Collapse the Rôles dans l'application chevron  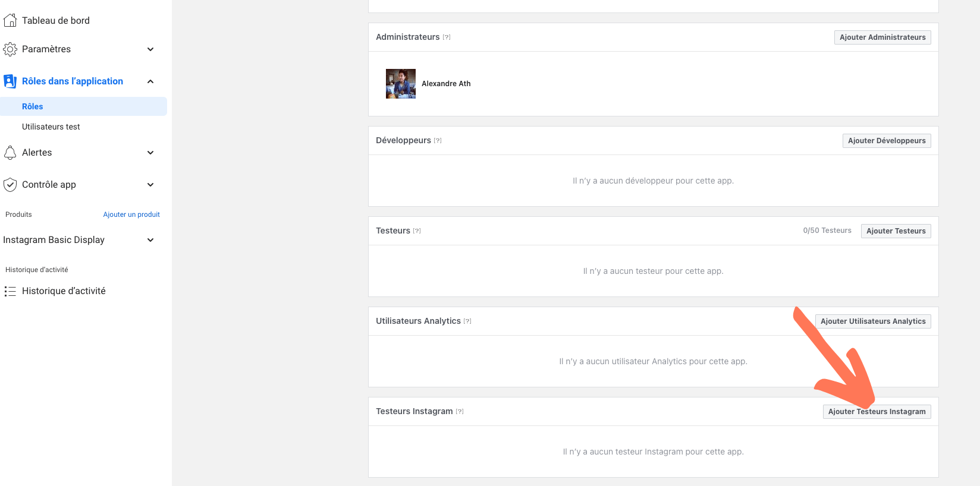point(150,81)
